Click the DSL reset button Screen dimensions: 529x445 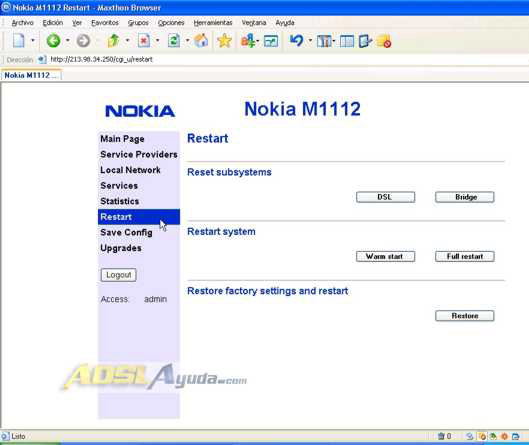(x=385, y=197)
